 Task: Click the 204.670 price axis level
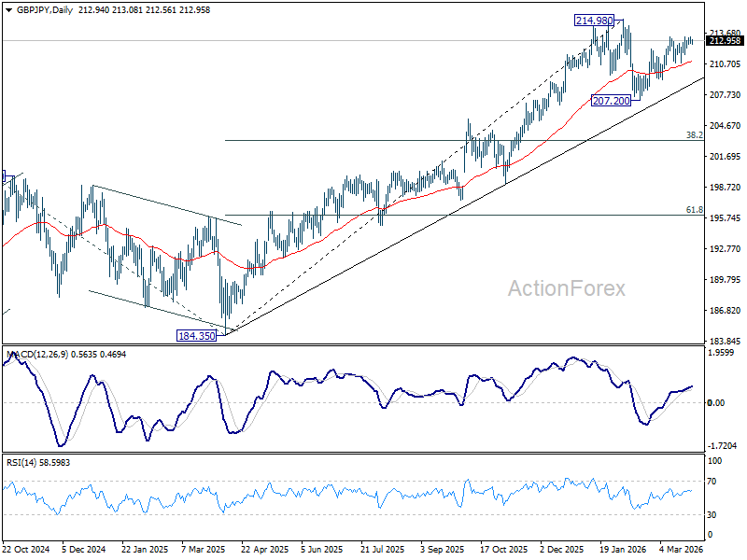coord(726,126)
